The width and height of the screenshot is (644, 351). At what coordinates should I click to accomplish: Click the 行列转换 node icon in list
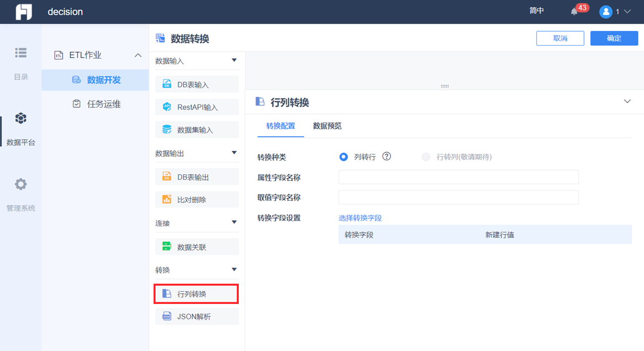167,294
